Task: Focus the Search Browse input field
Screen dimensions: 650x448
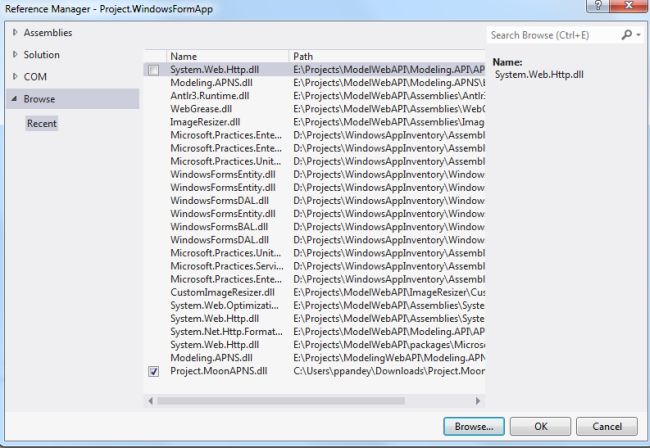Action: [x=553, y=35]
